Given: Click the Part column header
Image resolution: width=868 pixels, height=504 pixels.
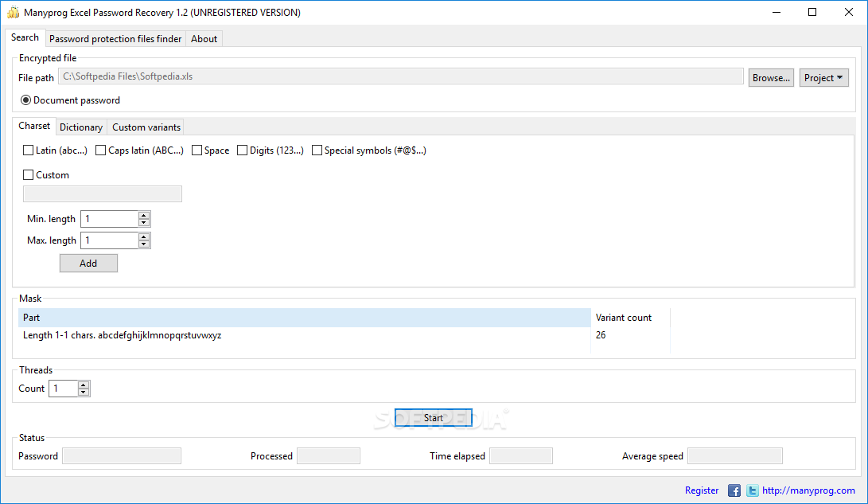Looking at the screenshot, I should [305, 318].
